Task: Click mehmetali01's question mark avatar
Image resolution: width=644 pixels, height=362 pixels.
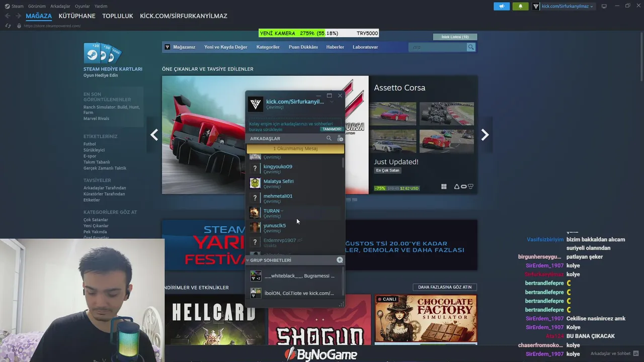Action: coord(255,198)
